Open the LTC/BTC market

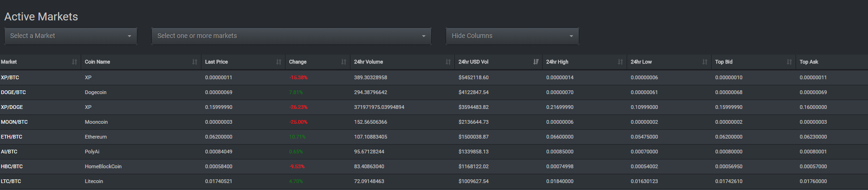point(11,182)
